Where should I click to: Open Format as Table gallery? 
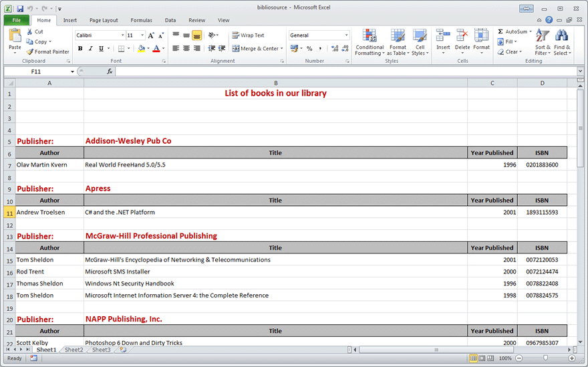click(x=398, y=42)
